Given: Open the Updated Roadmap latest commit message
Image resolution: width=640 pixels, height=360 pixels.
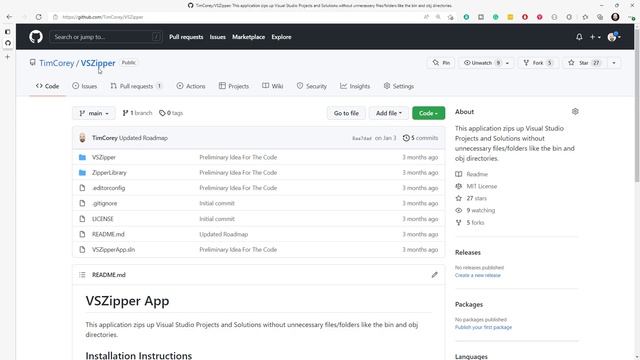Looking at the screenshot, I should coord(143,138).
